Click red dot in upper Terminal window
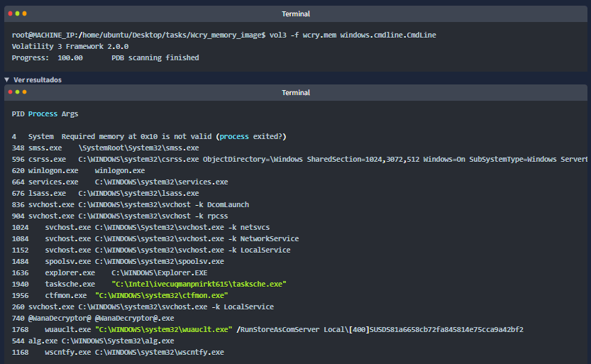 click(10, 13)
